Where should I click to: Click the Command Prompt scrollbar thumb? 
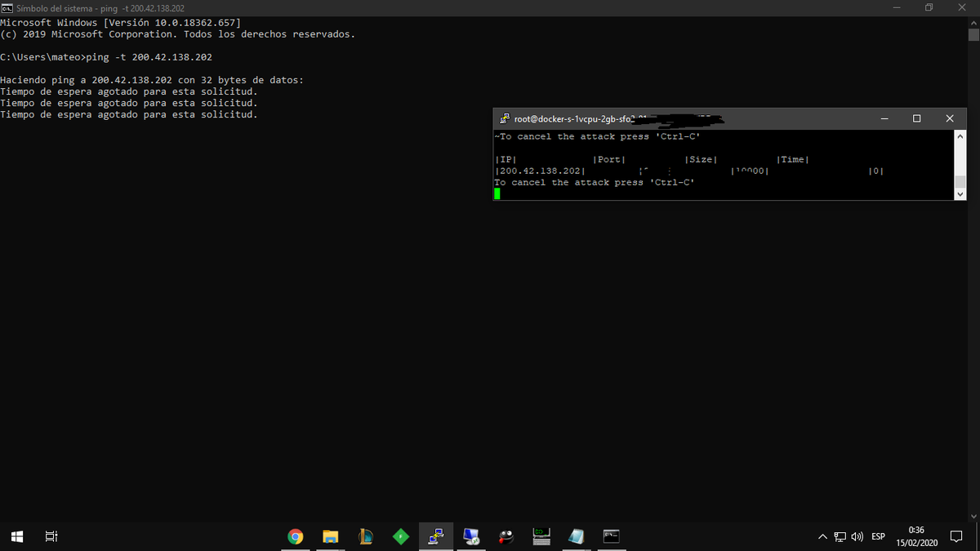[x=973, y=34]
